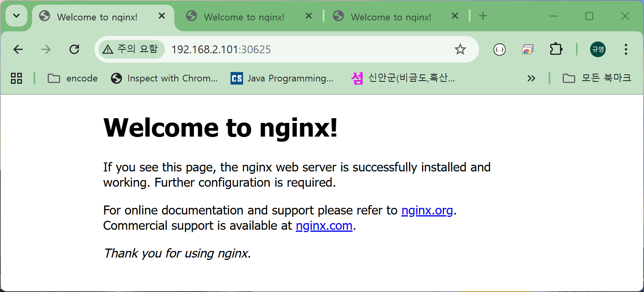This screenshot has width=644, height=292.
Task: Open the '모든 북마크' all bookmarks folder
Action: pyautogui.click(x=597, y=78)
